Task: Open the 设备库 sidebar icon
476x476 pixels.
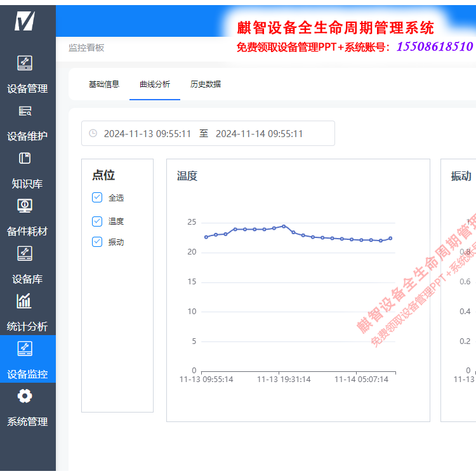Action: coord(25,253)
